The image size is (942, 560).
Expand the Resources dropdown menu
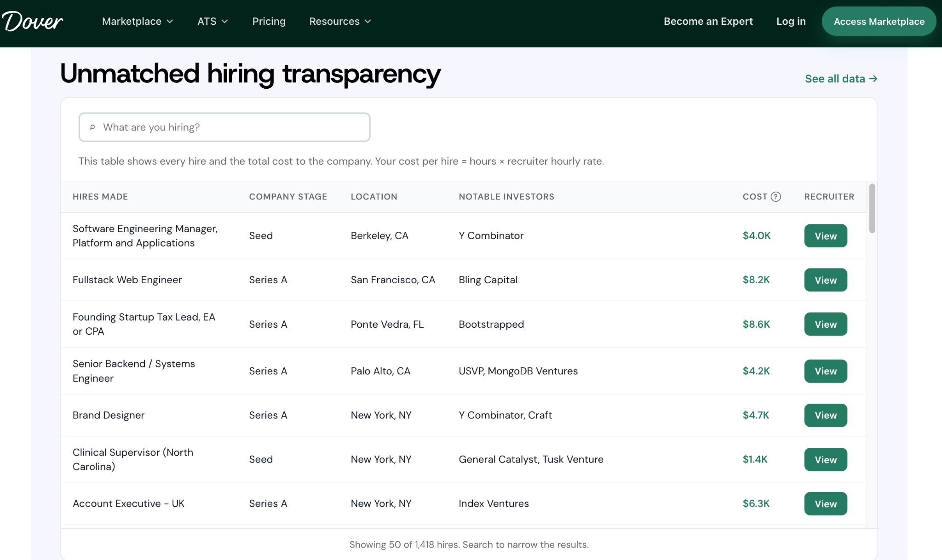[340, 21]
